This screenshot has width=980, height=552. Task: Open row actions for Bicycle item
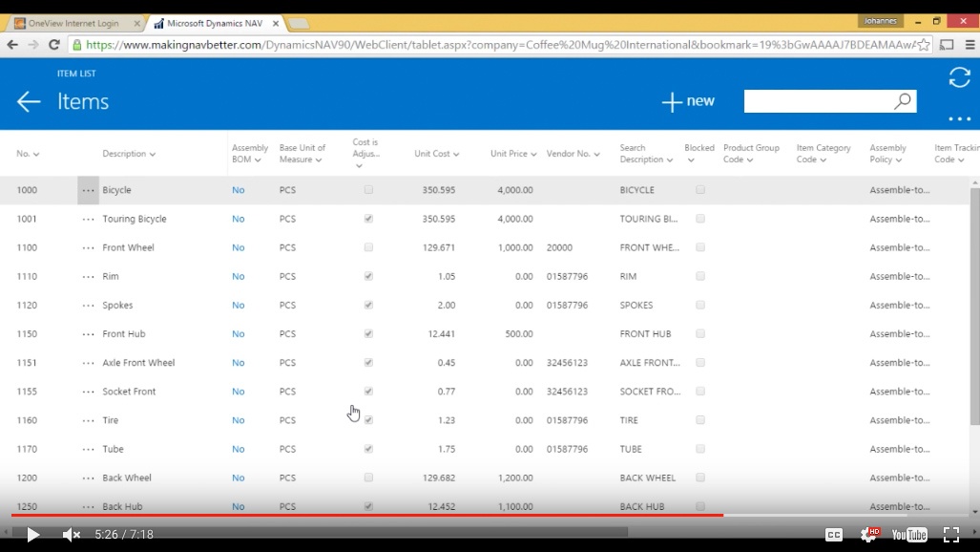tap(88, 190)
